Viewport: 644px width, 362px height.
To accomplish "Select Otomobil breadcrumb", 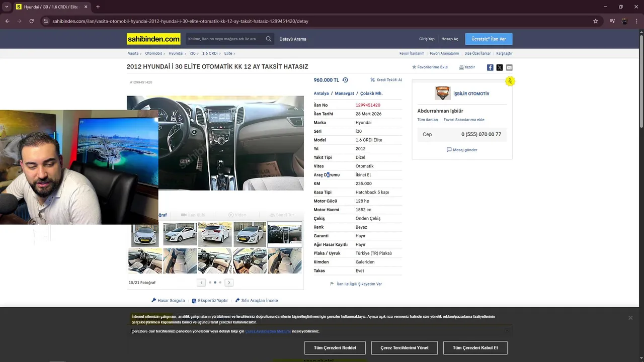I will tap(153, 53).
